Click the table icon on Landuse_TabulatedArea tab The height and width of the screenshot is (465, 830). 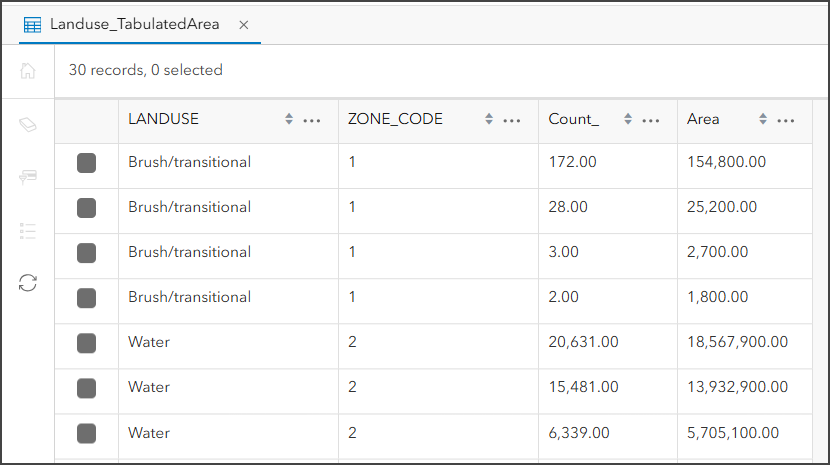pyautogui.click(x=33, y=24)
